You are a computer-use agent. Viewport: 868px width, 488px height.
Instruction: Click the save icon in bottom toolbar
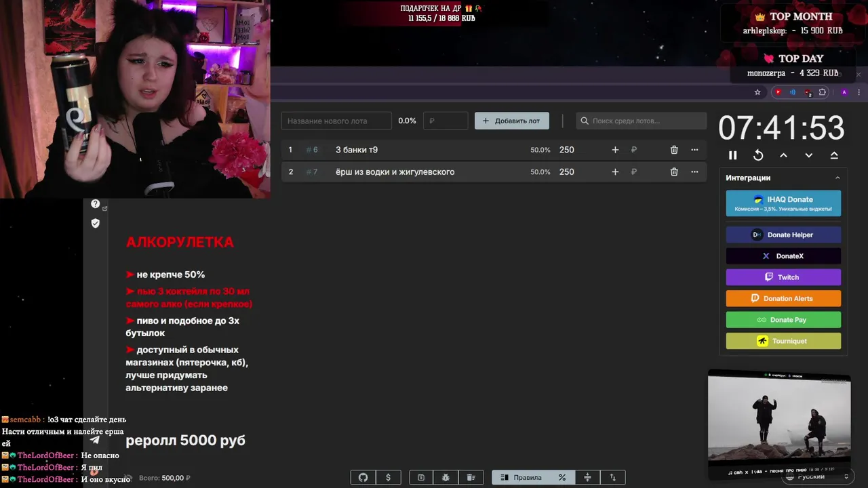click(421, 477)
